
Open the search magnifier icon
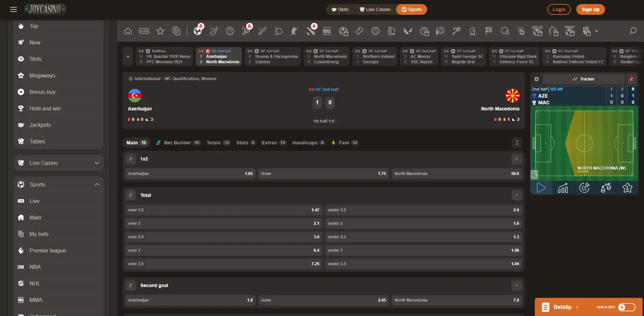(x=633, y=31)
